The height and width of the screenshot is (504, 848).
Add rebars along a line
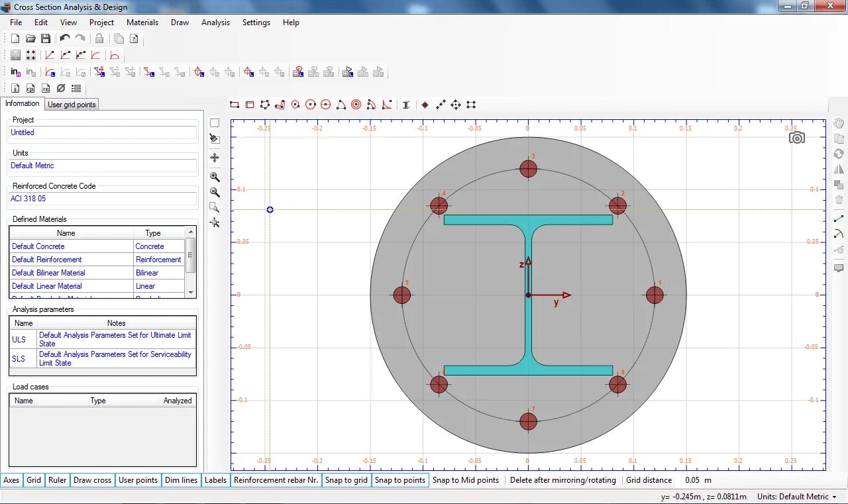pos(441,105)
